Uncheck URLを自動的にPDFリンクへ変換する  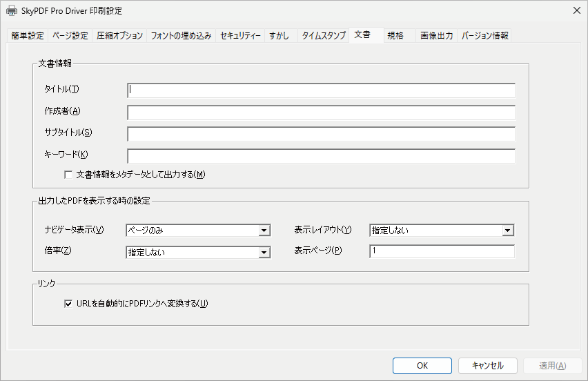click(68, 304)
